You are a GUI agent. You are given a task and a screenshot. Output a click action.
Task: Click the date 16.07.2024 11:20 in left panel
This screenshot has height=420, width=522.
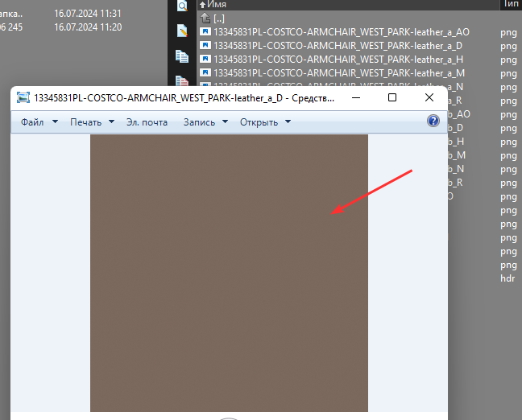pos(88,27)
